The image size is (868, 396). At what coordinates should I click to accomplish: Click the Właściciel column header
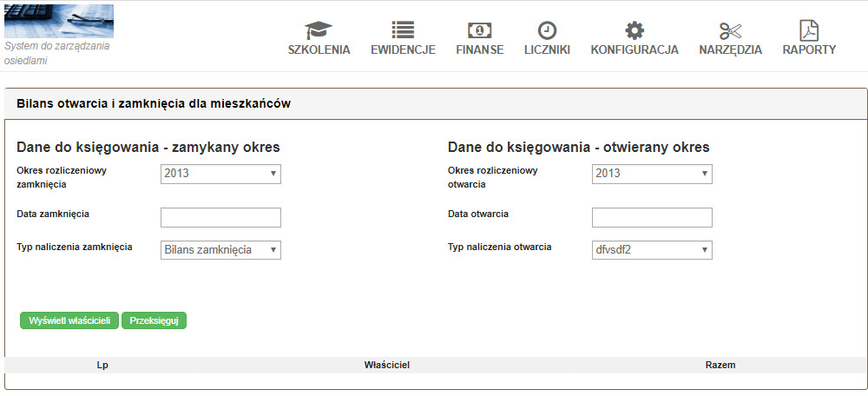(x=387, y=365)
